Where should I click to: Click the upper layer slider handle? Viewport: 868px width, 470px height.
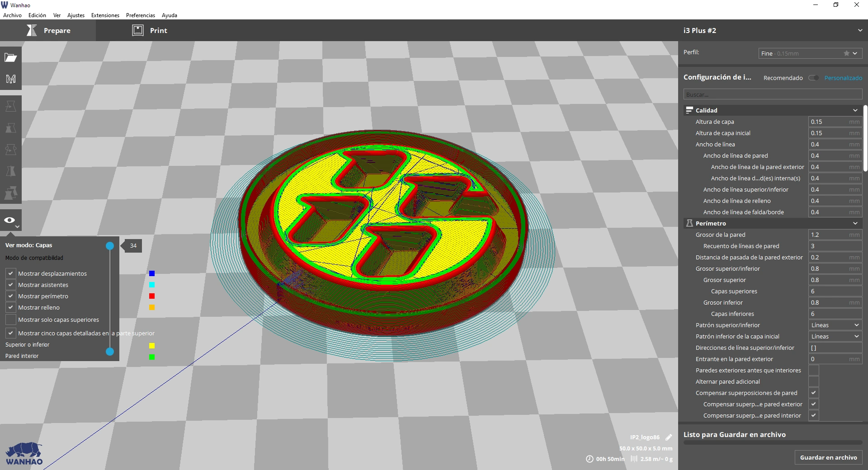[x=110, y=246]
